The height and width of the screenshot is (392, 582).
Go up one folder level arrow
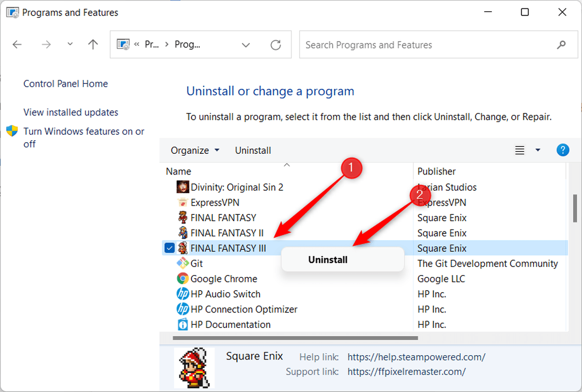(93, 45)
